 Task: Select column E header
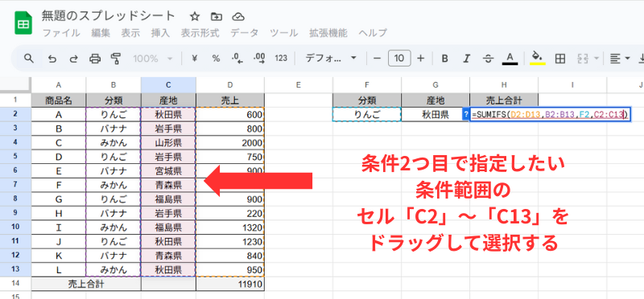pos(299,85)
